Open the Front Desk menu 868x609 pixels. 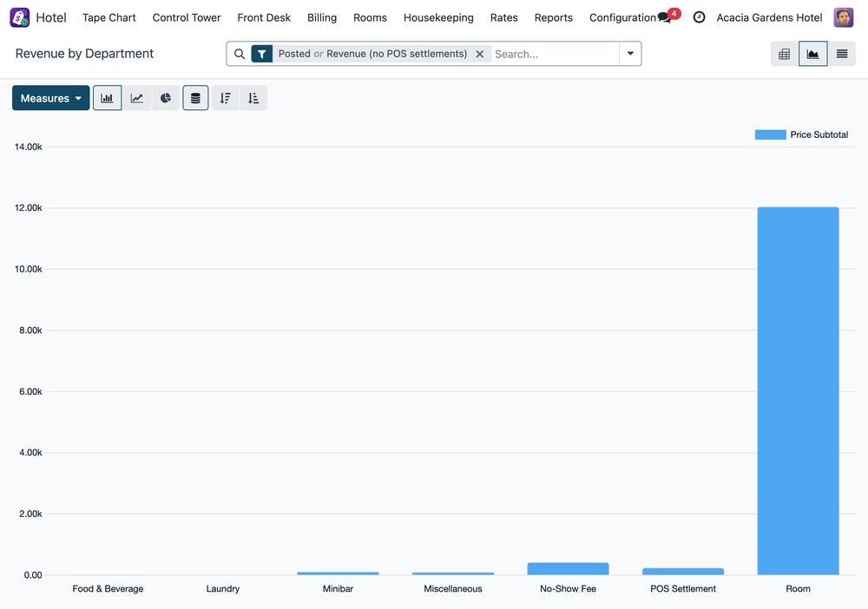[264, 17]
